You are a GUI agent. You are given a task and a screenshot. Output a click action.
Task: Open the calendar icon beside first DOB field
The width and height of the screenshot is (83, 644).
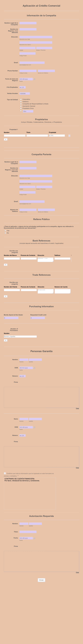[x=34, y=368]
